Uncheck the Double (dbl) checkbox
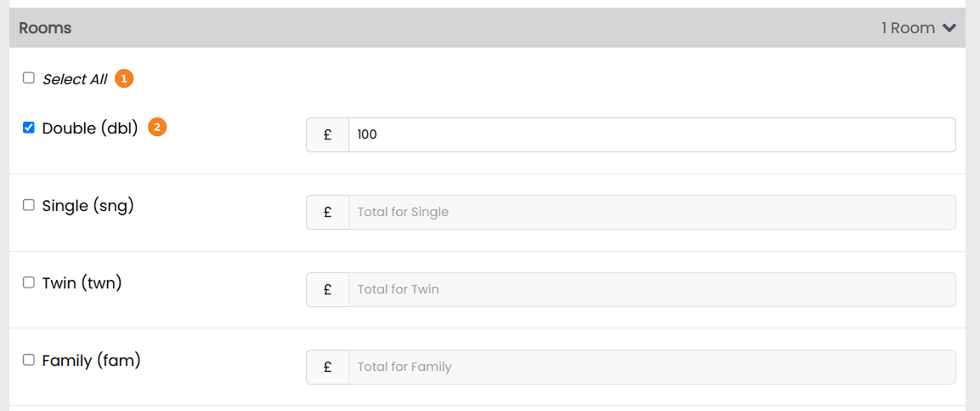 click(29, 128)
